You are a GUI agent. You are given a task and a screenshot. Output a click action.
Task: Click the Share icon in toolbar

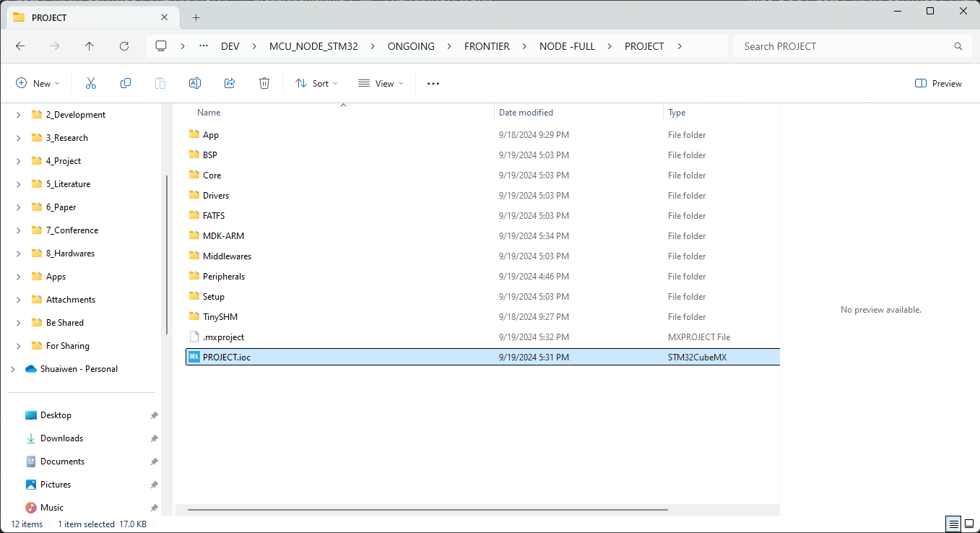pyautogui.click(x=230, y=84)
